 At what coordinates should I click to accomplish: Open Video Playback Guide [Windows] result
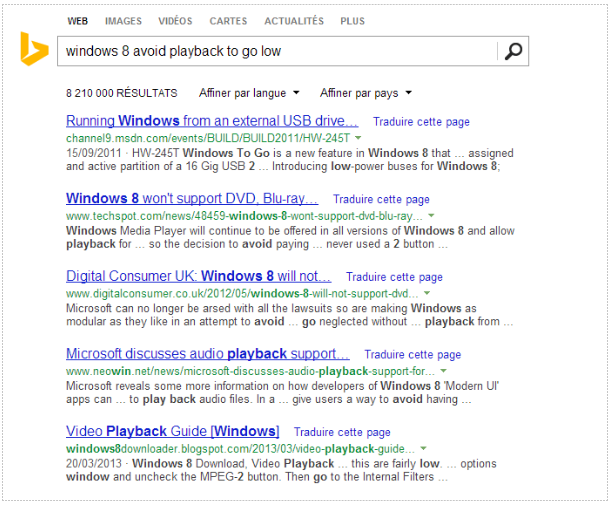point(172,431)
